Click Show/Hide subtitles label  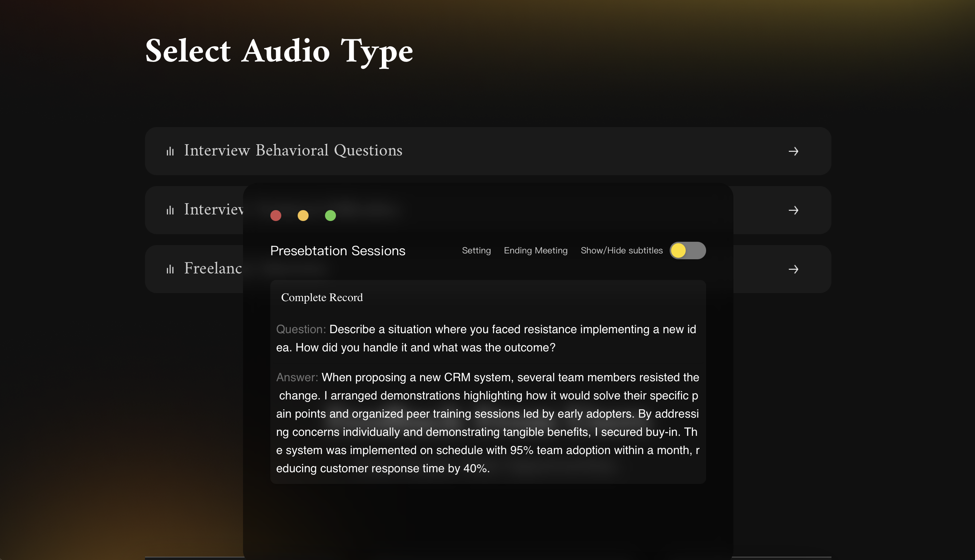[622, 251]
